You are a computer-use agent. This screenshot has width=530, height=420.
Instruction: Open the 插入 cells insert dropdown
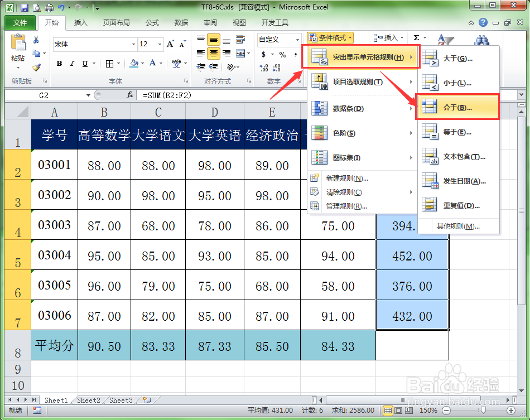click(x=389, y=37)
